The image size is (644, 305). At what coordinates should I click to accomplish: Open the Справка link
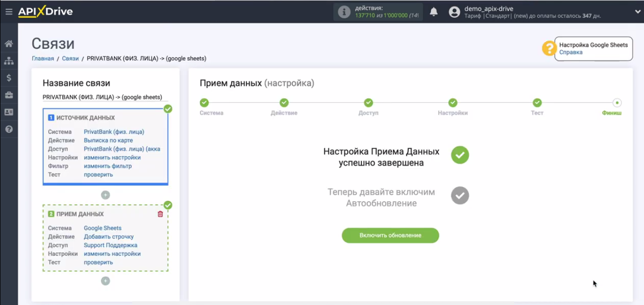(570, 53)
